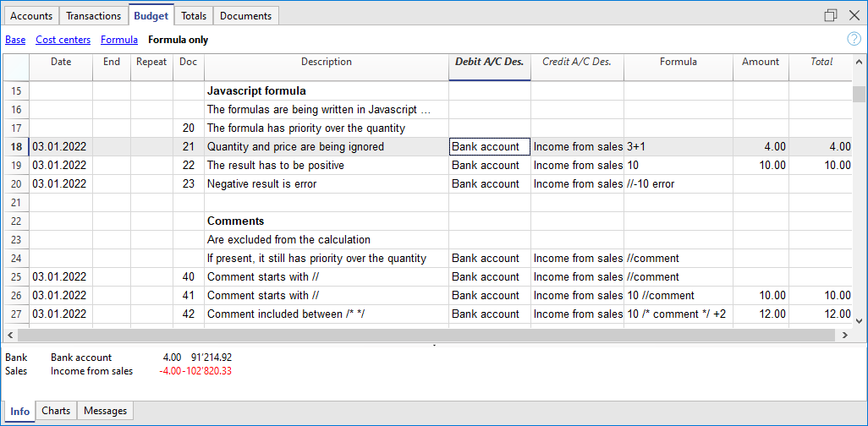Select row header 15
The width and height of the screenshot is (868, 426).
16,90
